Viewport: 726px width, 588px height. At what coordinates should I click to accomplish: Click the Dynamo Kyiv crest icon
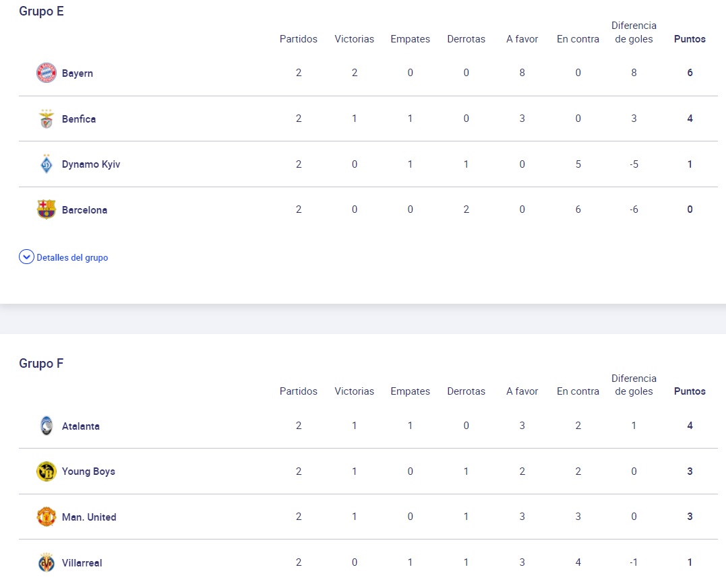point(46,164)
